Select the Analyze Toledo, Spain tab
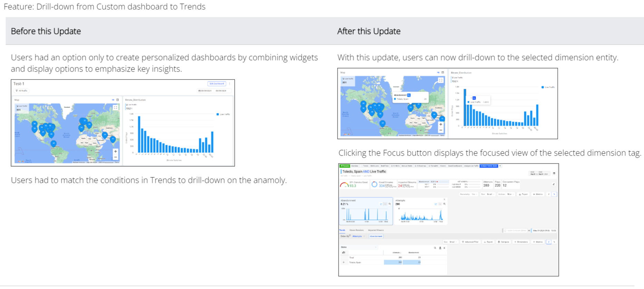Viewport: 644px width, 289px height. pyautogui.click(x=489, y=166)
